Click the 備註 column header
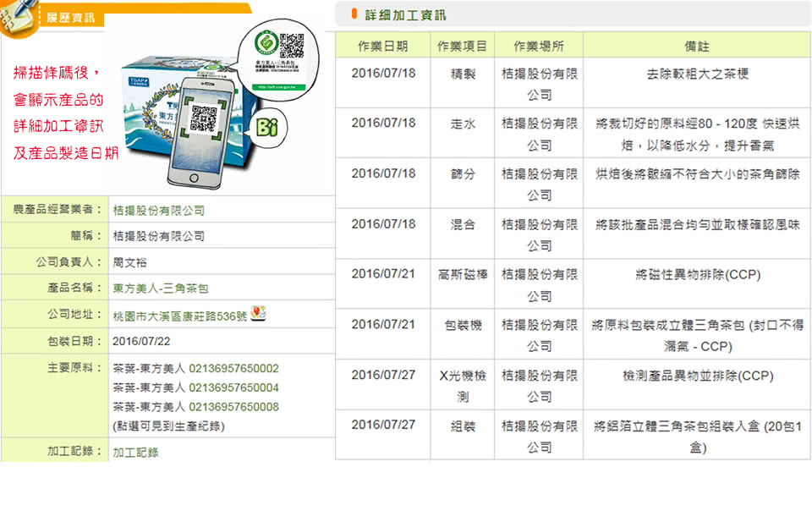The width and height of the screenshot is (812, 511). click(697, 46)
